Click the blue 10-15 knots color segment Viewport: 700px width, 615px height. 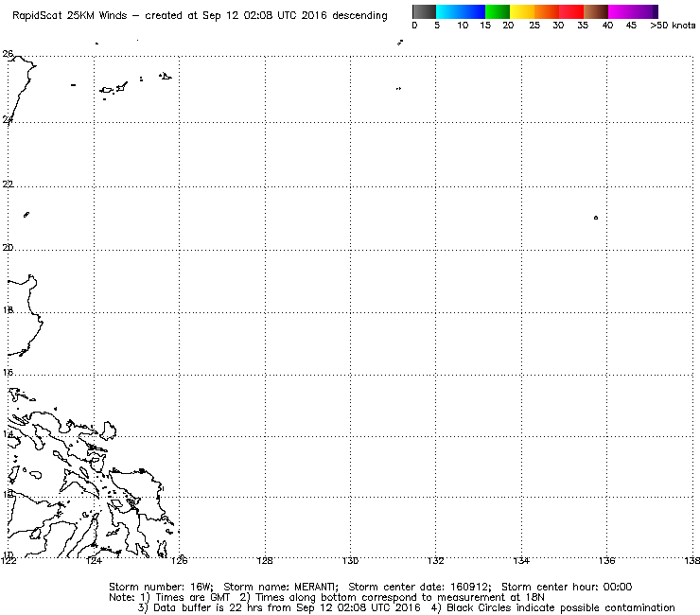tap(473, 11)
